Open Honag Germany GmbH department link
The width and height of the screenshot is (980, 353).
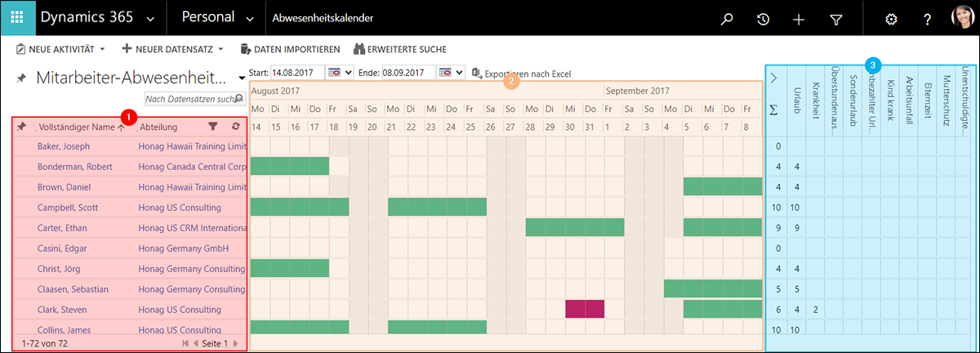pos(183,248)
